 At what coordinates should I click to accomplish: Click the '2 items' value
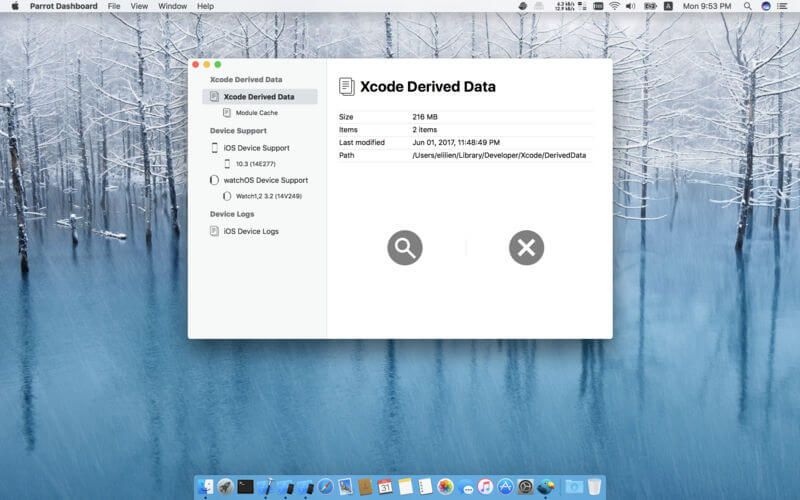(424, 130)
